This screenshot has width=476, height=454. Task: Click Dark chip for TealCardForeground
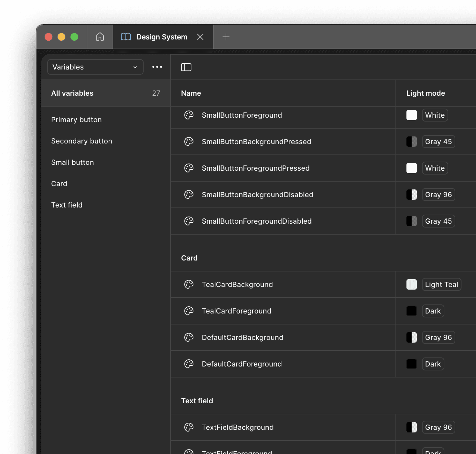pyautogui.click(x=433, y=311)
